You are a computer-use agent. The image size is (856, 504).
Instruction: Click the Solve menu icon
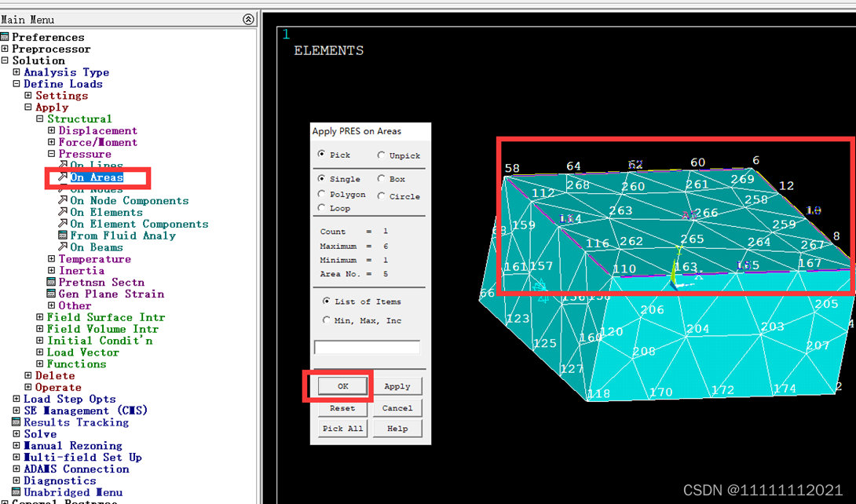coord(16,434)
